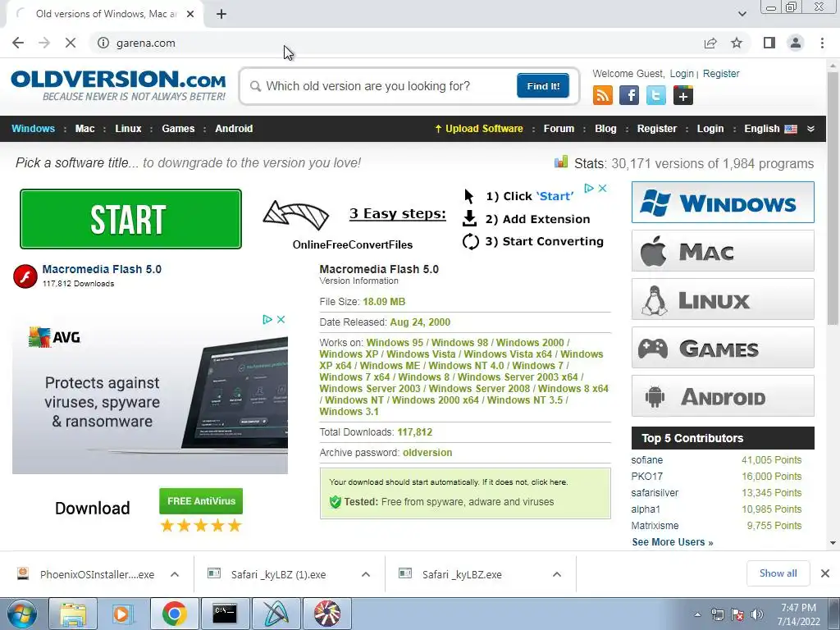The height and width of the screenshot is (630, 840).
Task: Go back with the browser back arrow
Action: (x=18, y=43)
